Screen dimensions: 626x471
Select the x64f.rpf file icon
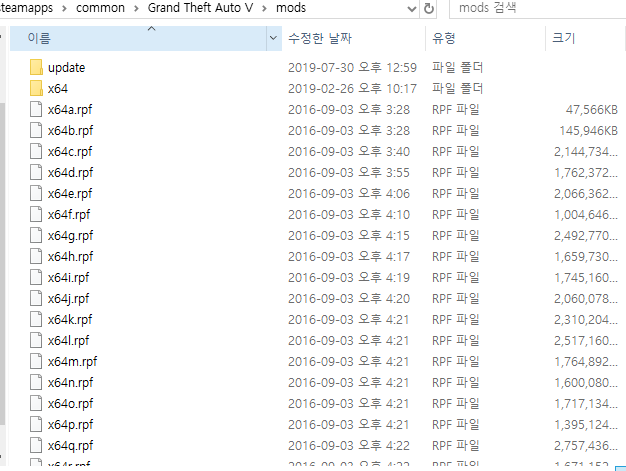[x=36, y=214]
